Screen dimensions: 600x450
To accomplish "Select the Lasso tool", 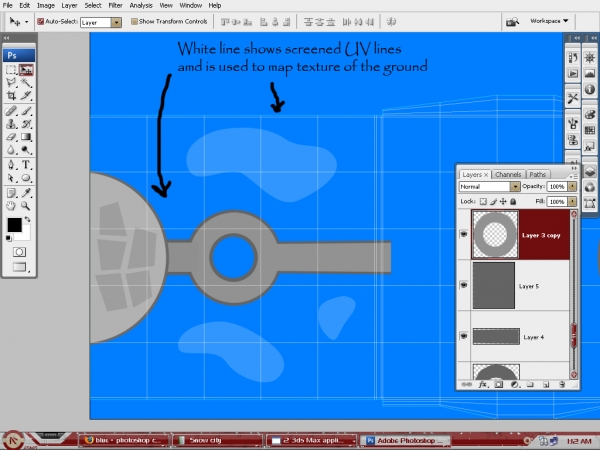I will coord(11,82).
